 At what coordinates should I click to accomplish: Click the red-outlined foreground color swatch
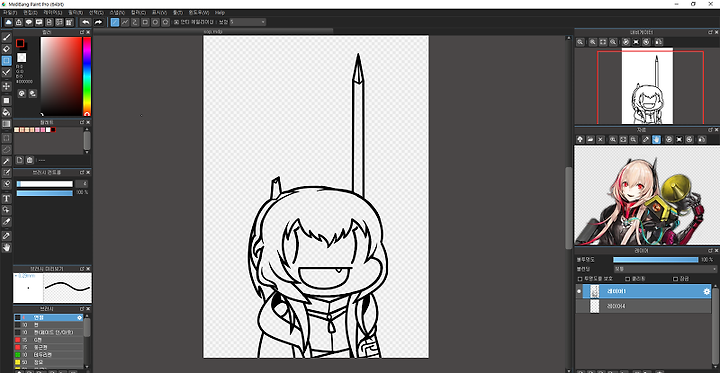(x=20, y=43)
